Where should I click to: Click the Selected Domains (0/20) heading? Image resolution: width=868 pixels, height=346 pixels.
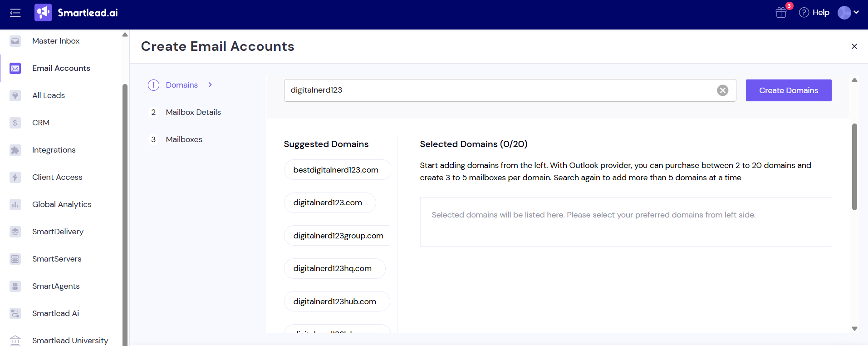pos(474,144)
